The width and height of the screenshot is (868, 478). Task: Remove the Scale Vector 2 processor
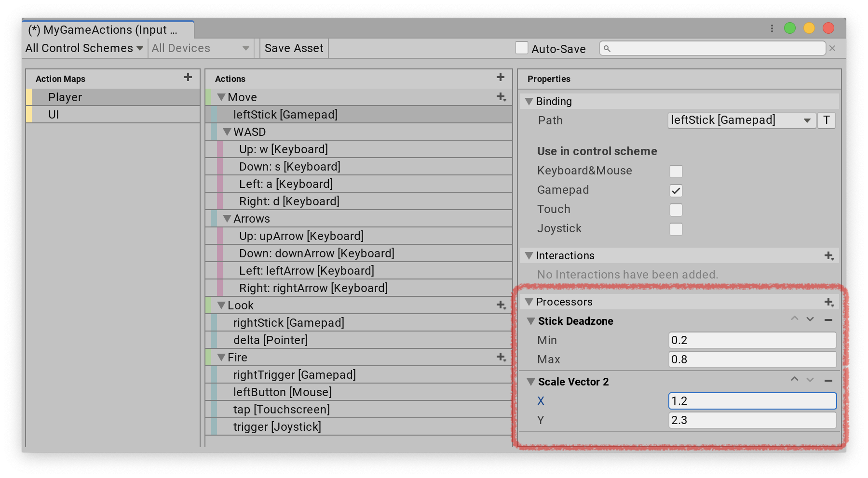click(x=827, y=379)
